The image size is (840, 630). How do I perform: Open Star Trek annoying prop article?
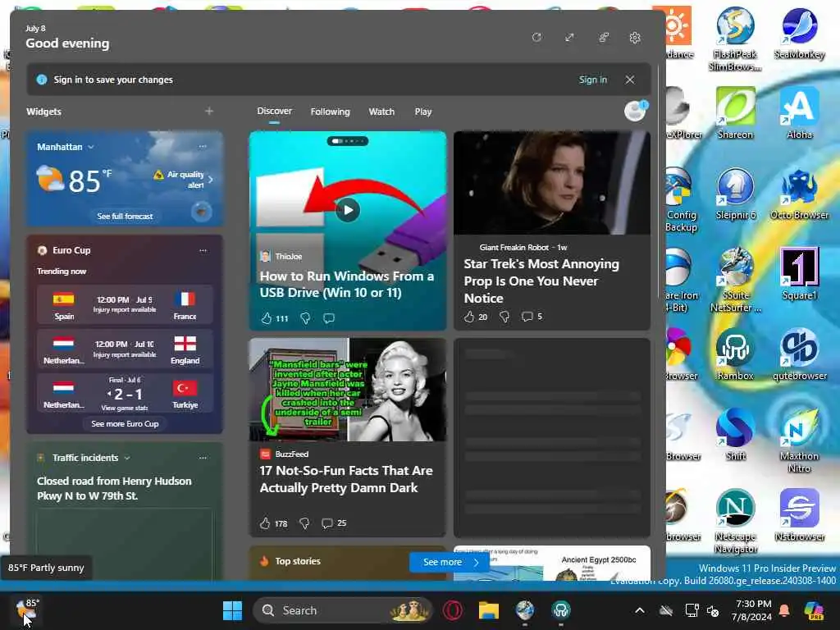tap(541, 281)
